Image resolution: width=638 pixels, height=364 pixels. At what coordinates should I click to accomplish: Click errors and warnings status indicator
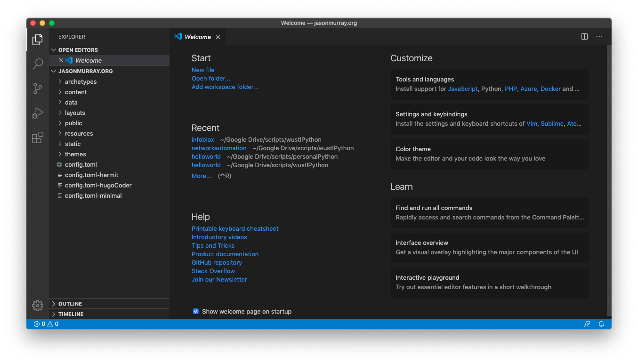click(x=46, y=324)
